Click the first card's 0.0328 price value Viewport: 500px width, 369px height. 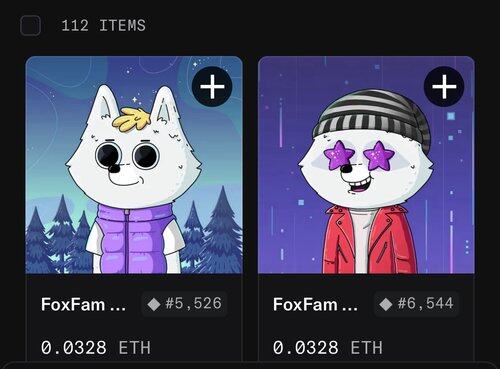point(74,348)
